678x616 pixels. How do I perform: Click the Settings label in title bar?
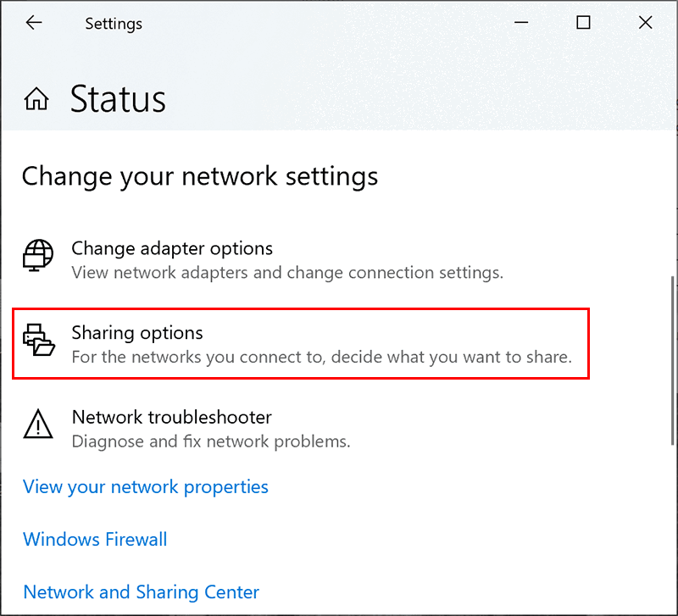pyautogui.click(x=114, y=24)
